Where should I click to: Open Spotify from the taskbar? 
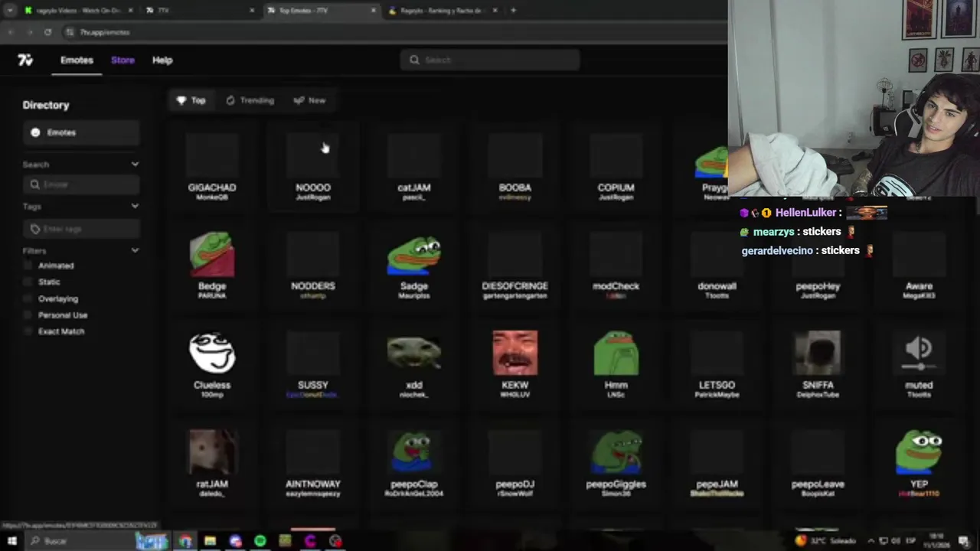[260, 541]
